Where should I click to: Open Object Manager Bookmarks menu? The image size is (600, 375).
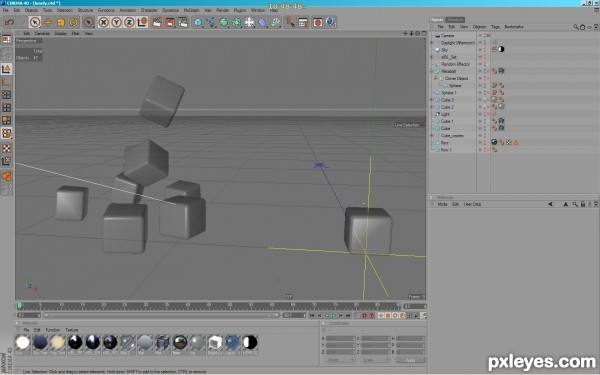[514, 27]
